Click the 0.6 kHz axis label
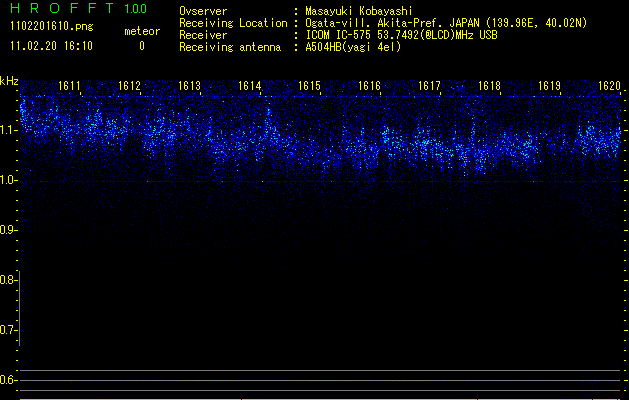This screenshot has width=629, height=400. (7, 380)
